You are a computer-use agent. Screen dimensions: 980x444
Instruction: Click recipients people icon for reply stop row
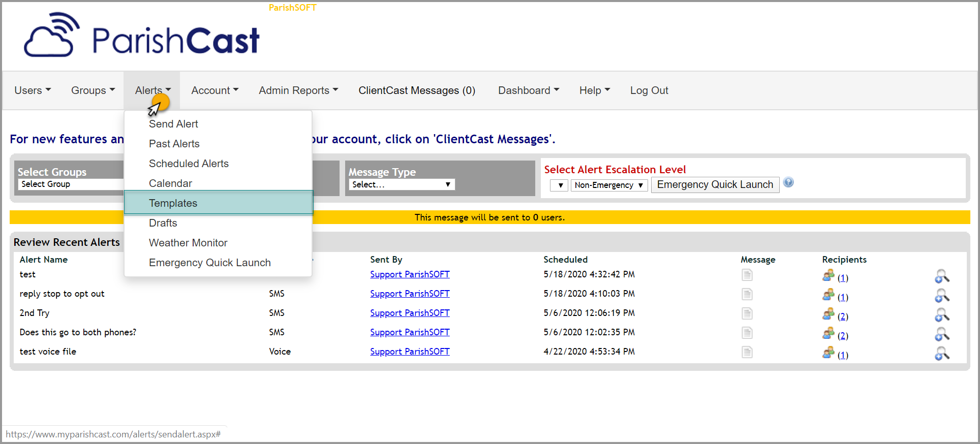(x=829, y=295)
